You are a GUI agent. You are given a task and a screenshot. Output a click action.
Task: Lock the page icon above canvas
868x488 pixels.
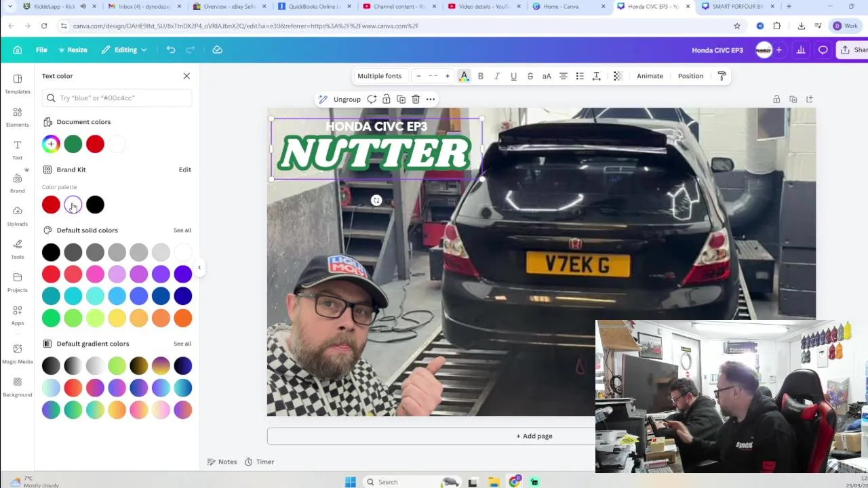tap(776, 100)
